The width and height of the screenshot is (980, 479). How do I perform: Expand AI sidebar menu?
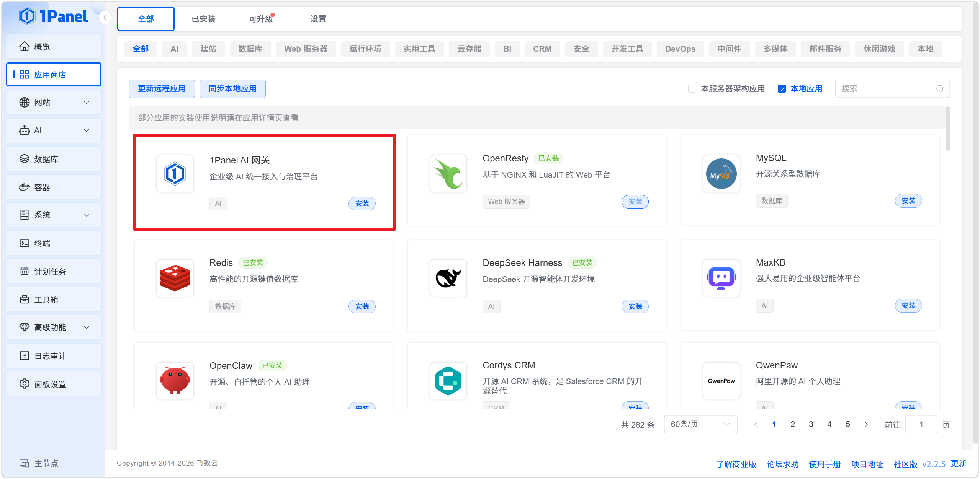click(54, 130)
